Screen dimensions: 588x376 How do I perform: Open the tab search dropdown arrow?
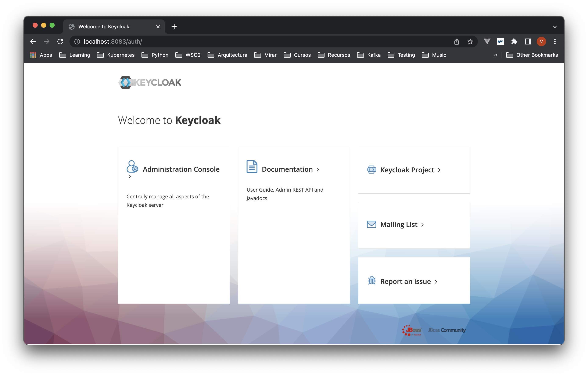[555, 27]
